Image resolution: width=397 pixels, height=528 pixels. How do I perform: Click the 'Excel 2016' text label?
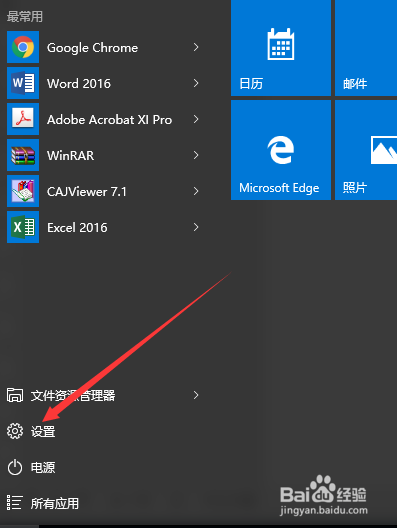coord(77,228)
